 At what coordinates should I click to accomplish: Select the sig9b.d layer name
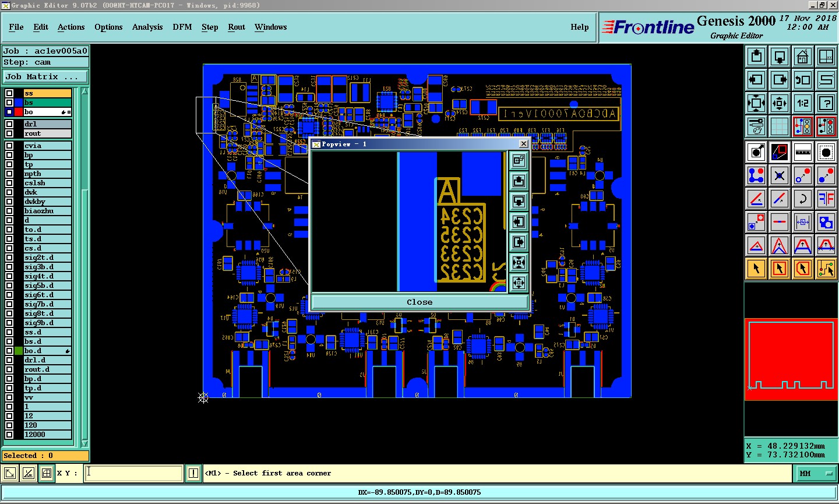pyautogui.click(x=47, y=323)
